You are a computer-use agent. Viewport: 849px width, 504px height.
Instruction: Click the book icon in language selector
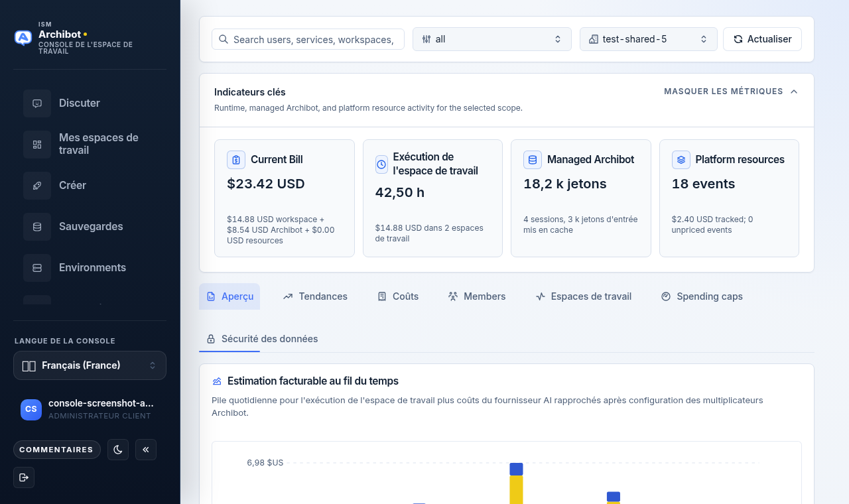click(x=29, y=365)
